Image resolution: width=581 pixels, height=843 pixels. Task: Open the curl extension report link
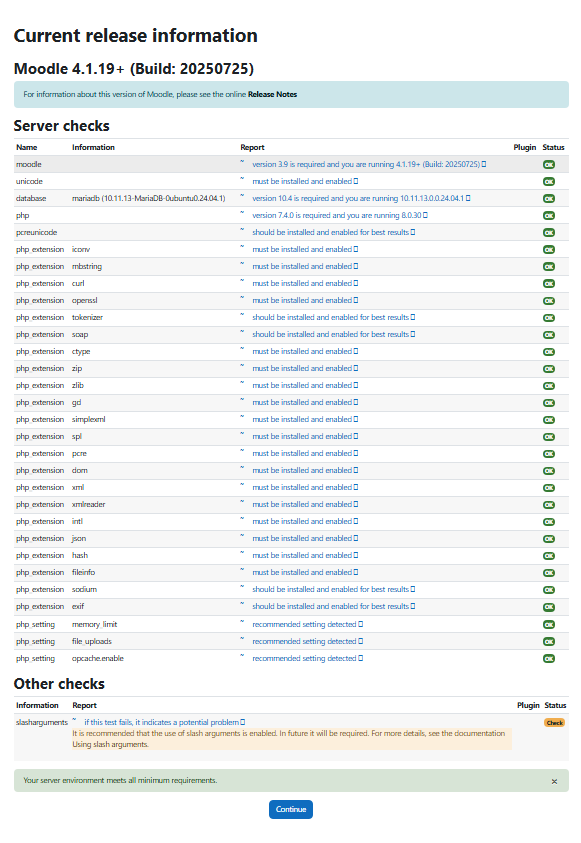(x=305, y=284)
